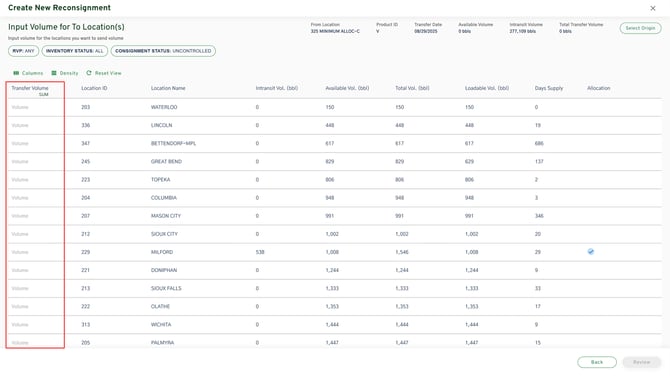
Task: Sort by Location Name column header
Action: tap(168, 88)
